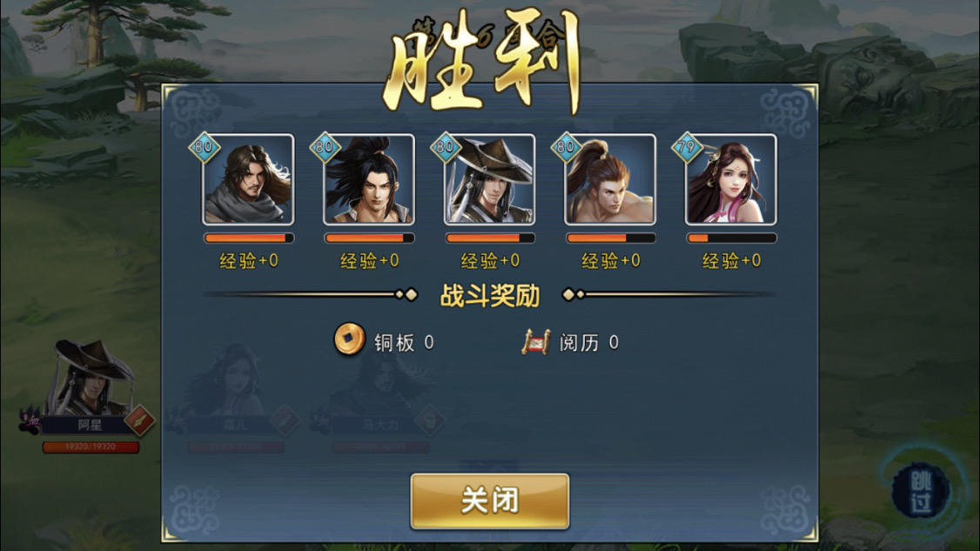980x551 pixels.
Task: Click 阿星 health bar 19320/19320
Action: point(91,447)
